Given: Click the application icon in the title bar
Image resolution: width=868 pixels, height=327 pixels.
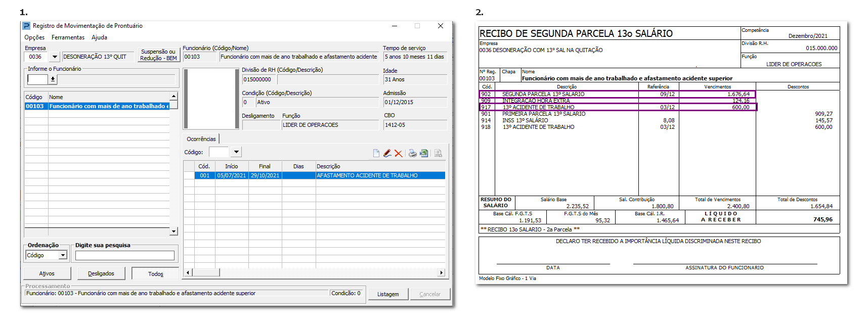Looking at the screenshot, I should 26,26.
